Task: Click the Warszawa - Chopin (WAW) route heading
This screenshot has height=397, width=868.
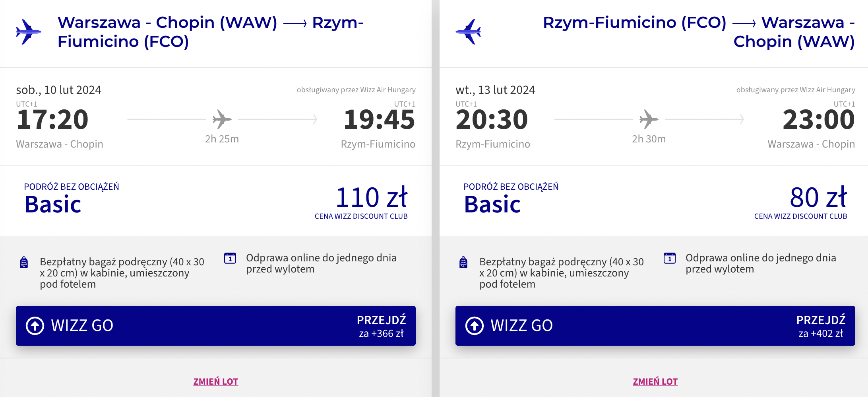Action: 211,32
